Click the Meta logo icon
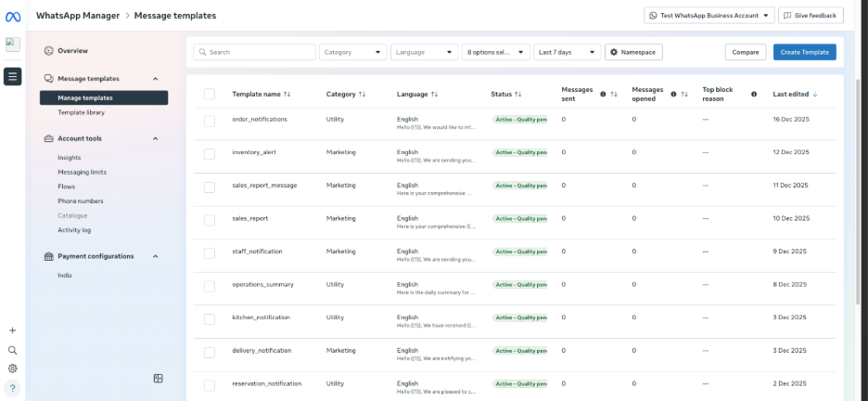 (13, 17)
